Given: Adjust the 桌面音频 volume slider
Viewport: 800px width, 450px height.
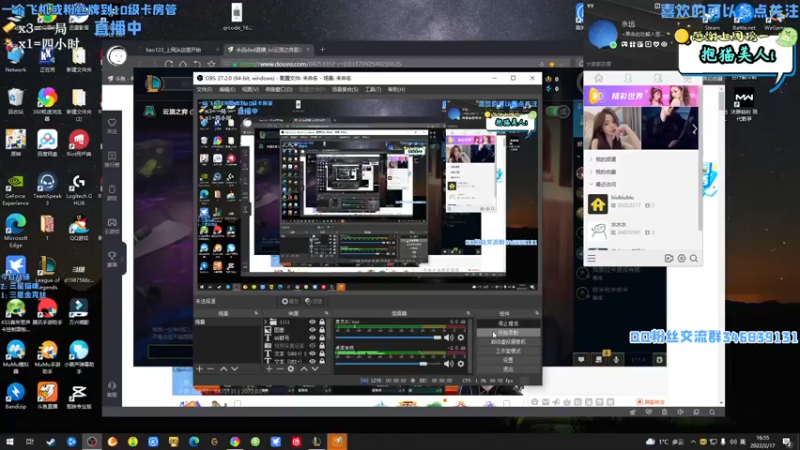Looking at the screenshot, I should (388, 364).
